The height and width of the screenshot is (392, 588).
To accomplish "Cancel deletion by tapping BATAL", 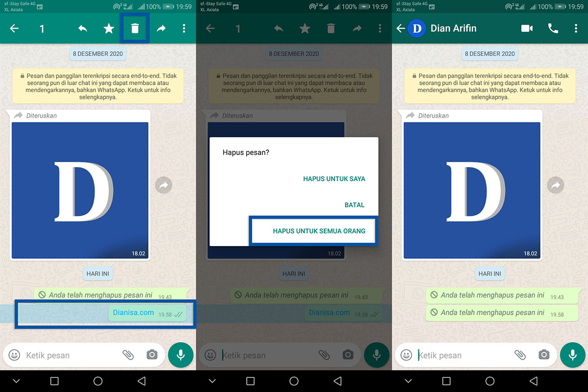I will [354, 204].
